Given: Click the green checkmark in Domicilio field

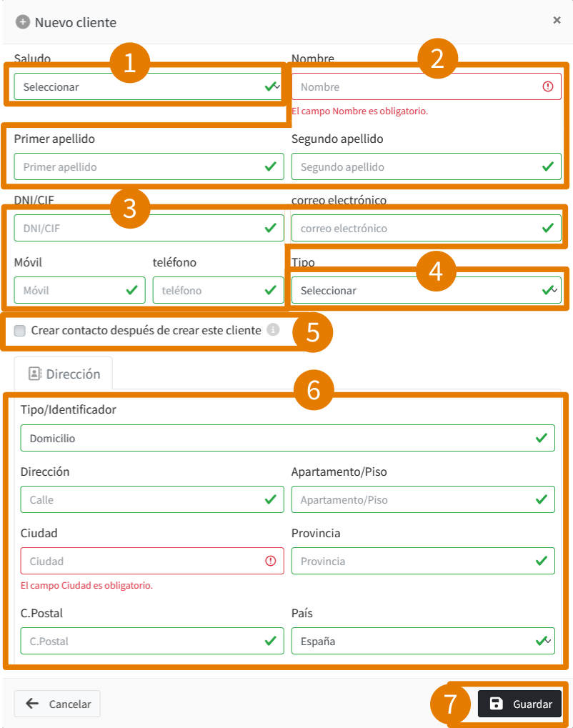Looking at the screenshot, I should [x=542, y=438].
